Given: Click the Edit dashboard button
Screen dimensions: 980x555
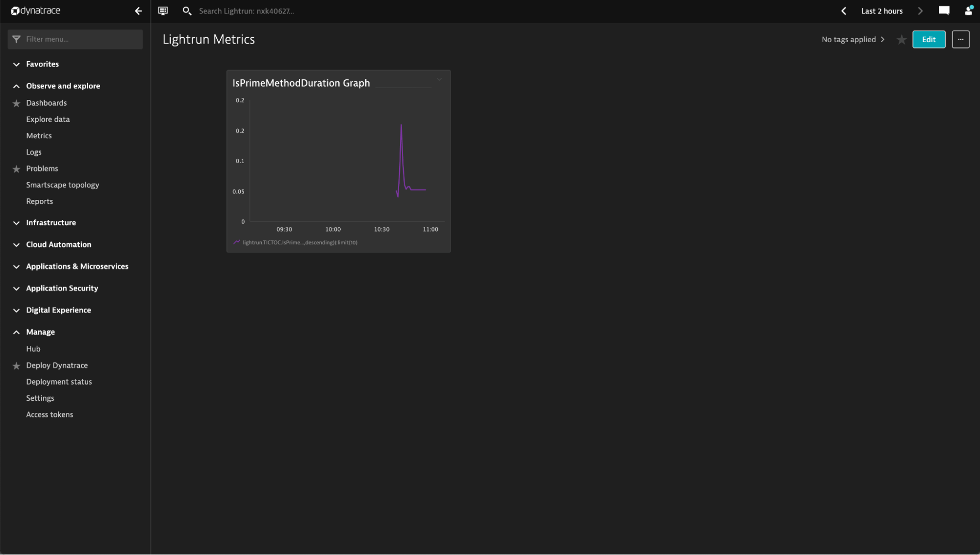Looking at the screenshot, I should pos(929,40).
